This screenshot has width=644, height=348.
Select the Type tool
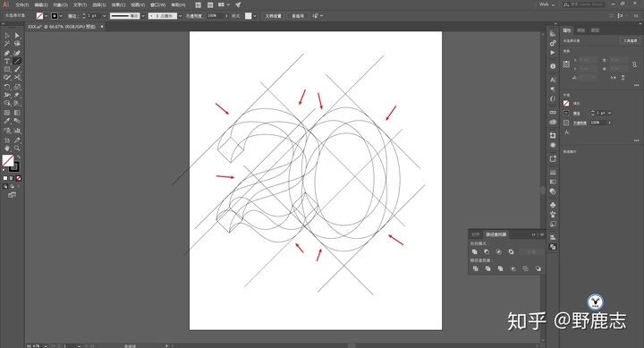pos(7,61)
